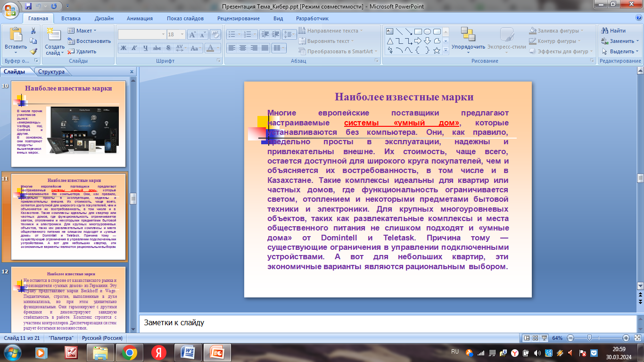Click the zoom slider handle
The width and height of the screenshot is (644, 362).
point(589,338)
